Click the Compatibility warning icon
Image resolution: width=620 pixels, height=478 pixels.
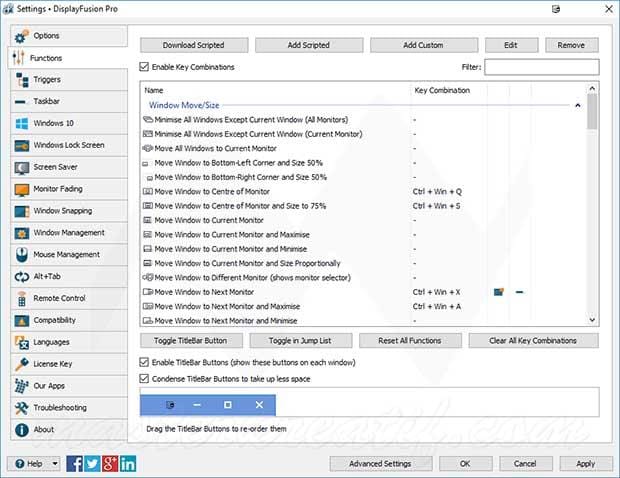tap(22, 321)
